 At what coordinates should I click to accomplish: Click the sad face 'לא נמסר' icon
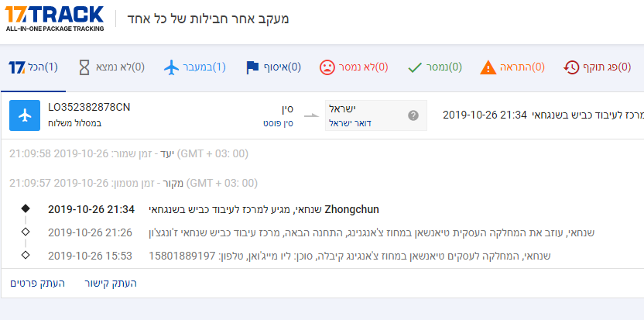tap(327, 67)
